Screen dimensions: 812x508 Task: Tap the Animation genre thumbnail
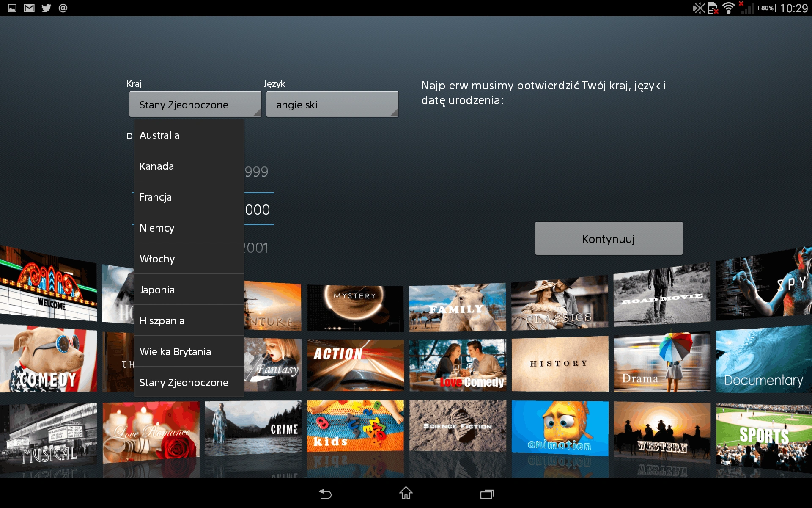(x=560, y=428)
